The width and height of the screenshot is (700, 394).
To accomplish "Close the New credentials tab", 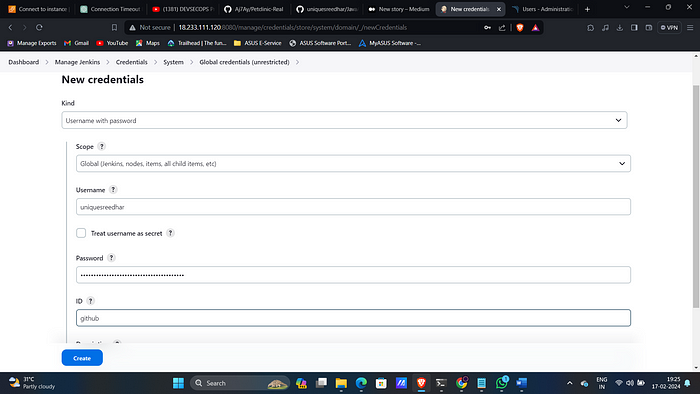I will (499, 9).
